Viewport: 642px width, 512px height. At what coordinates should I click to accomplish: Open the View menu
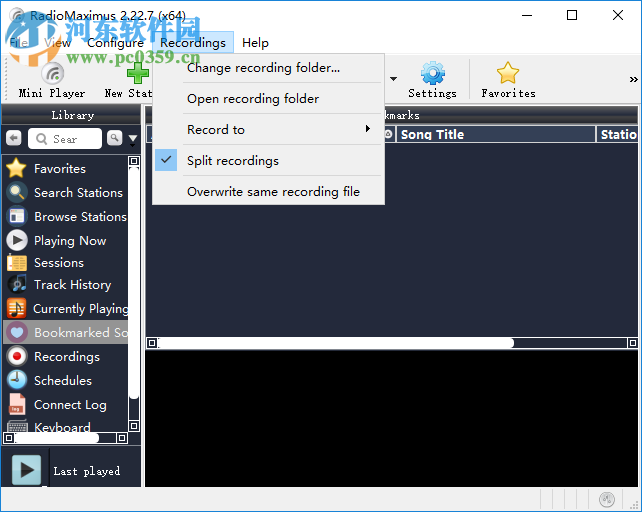(58, 43)
